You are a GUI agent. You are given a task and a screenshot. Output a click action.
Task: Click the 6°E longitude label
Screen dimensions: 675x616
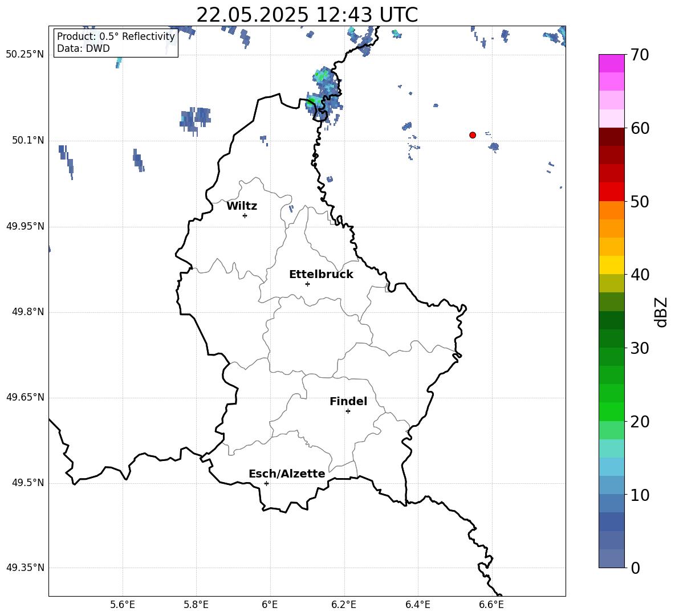tap(270, 605)
